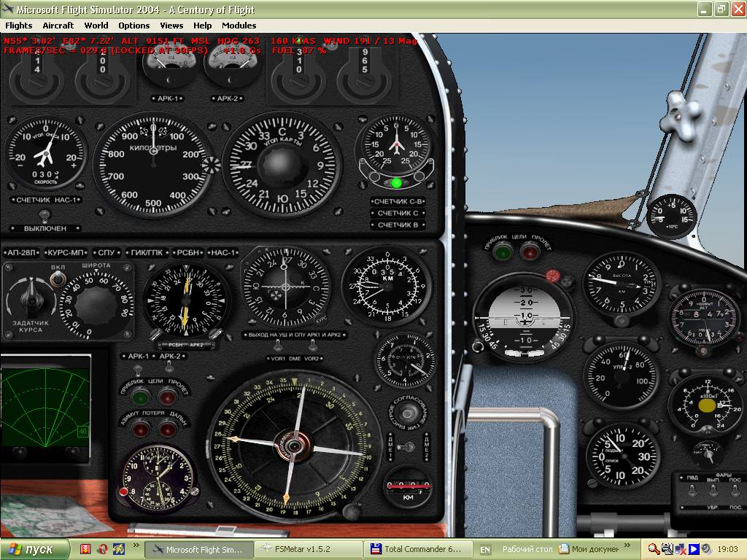Click the АЗИМУТ warning lamp
The height and width of the screenshot is (560, 747).
(x=141, y=429)
